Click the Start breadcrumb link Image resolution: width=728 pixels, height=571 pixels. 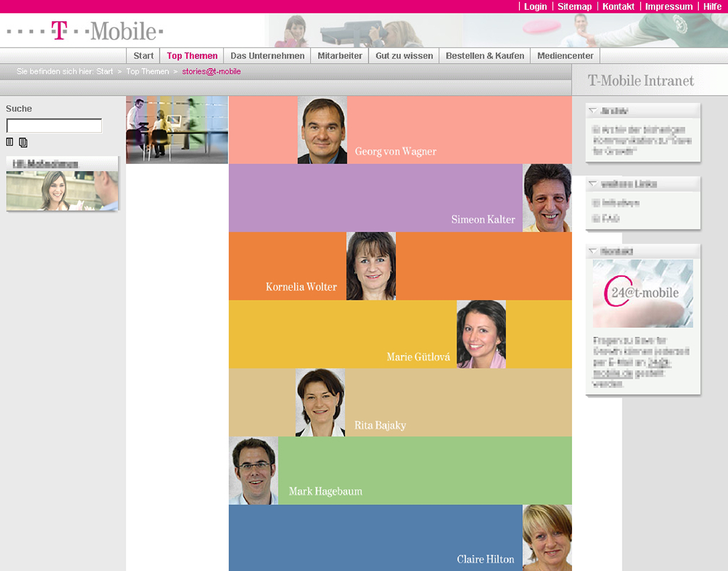click(104, 72)
